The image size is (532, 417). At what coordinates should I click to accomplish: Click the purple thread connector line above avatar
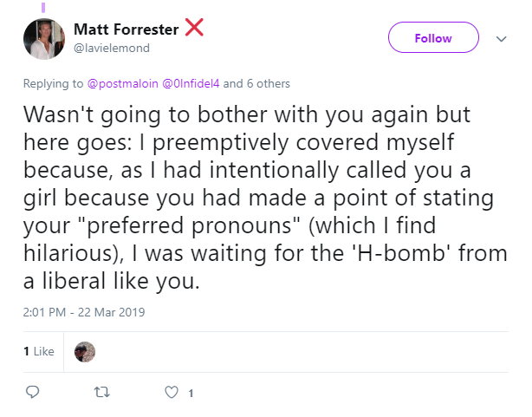43,8
